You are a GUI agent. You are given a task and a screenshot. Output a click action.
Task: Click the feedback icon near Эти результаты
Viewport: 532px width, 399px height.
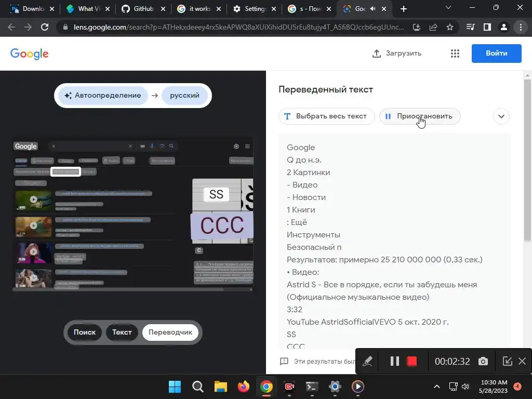tap(284, 362)
